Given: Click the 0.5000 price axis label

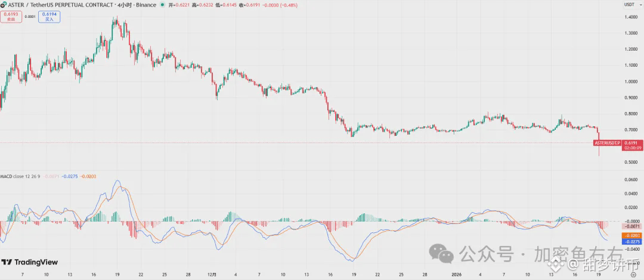Looking at the screenshot, I should tap(631, 162).
